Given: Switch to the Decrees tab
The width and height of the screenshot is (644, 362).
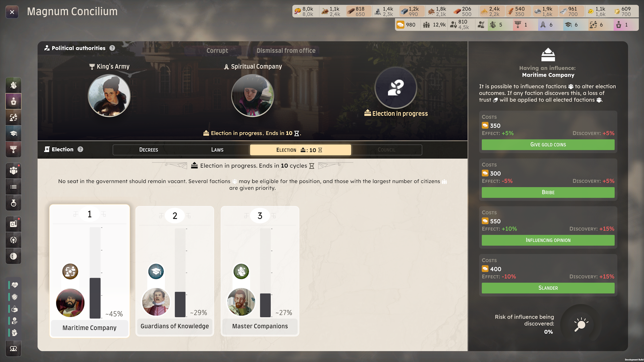Looking at the screenshot, I should tap(149, 150).
